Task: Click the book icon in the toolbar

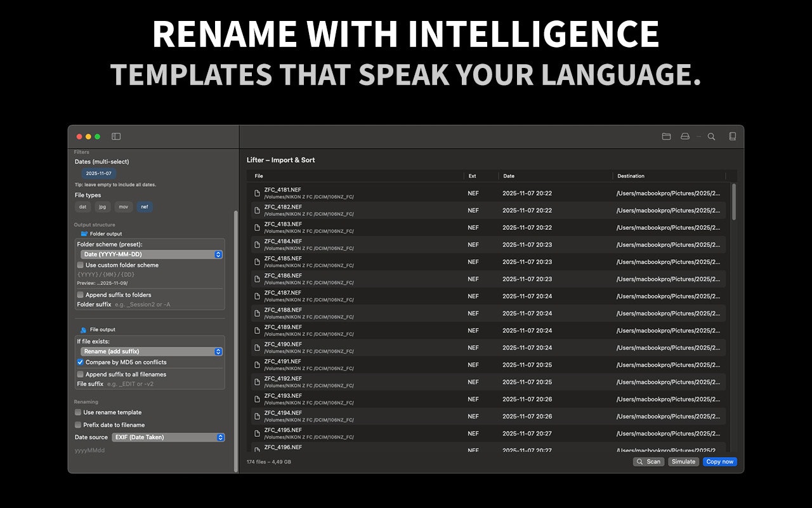Action: [732, 137]
